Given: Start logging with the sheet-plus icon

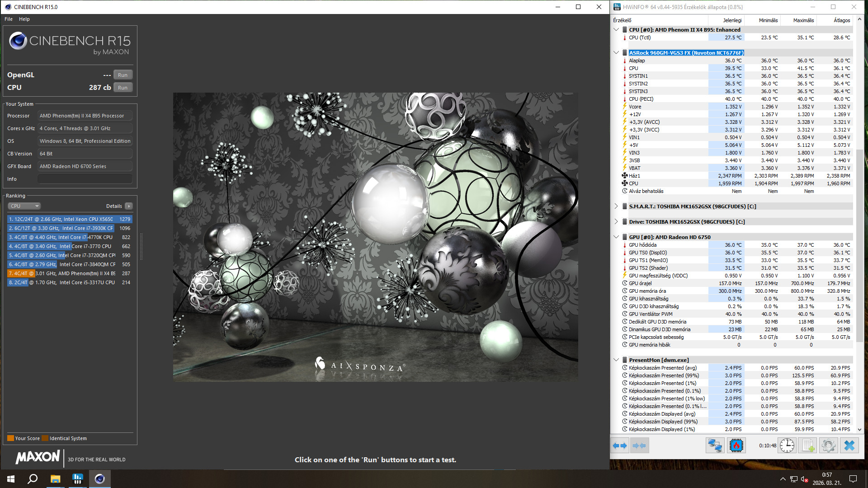Looking at the screenshot, I should 807,446.
